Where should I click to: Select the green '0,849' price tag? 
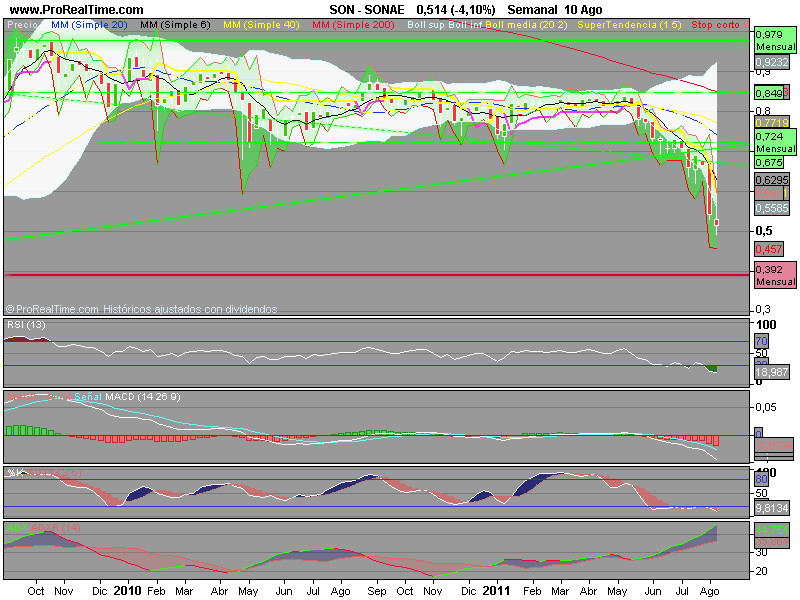pos(769,93)
